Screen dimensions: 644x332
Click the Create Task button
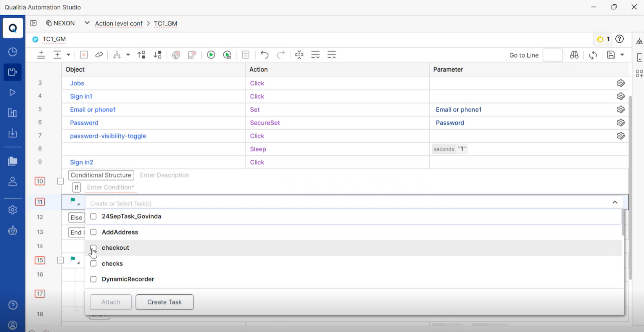click(x=164, y=302)
